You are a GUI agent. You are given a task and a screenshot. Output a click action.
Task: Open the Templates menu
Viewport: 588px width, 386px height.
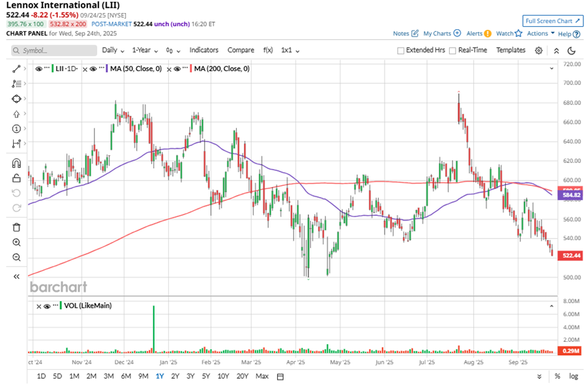tap(510, 50)
